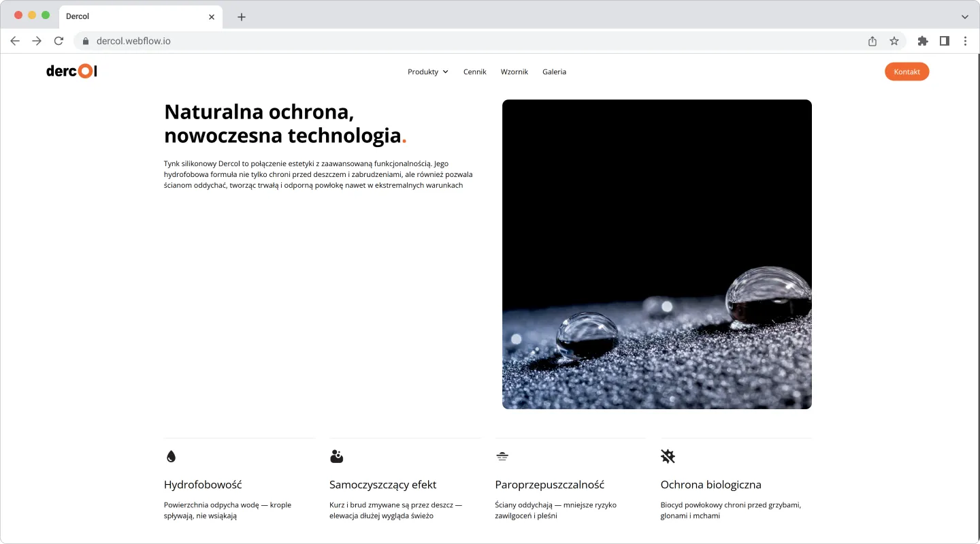Click the water drop Hydrofobowość icon
Viewport: 980px width, 544px height.
click(x=171, y=456)
